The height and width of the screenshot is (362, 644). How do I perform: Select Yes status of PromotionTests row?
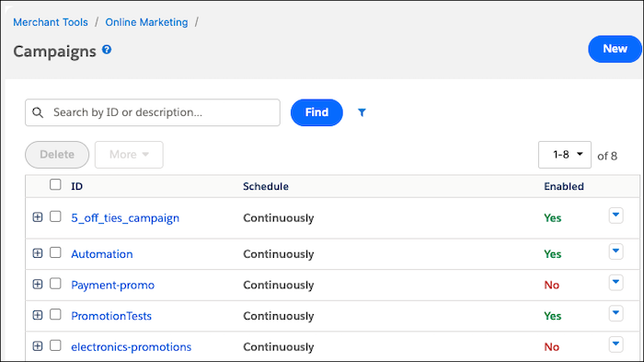(552, 316)
